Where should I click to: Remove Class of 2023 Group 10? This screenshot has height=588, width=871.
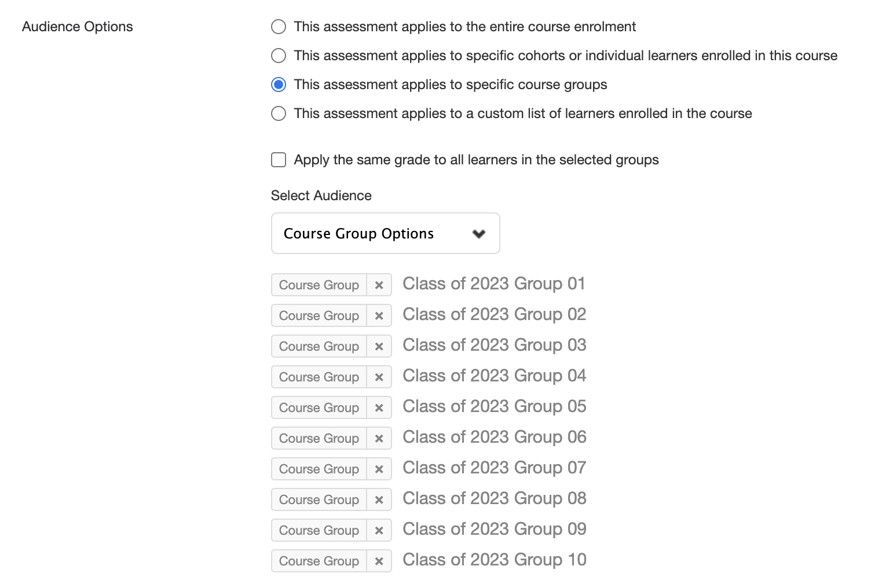pyautogui.click(x=379, y=561)
